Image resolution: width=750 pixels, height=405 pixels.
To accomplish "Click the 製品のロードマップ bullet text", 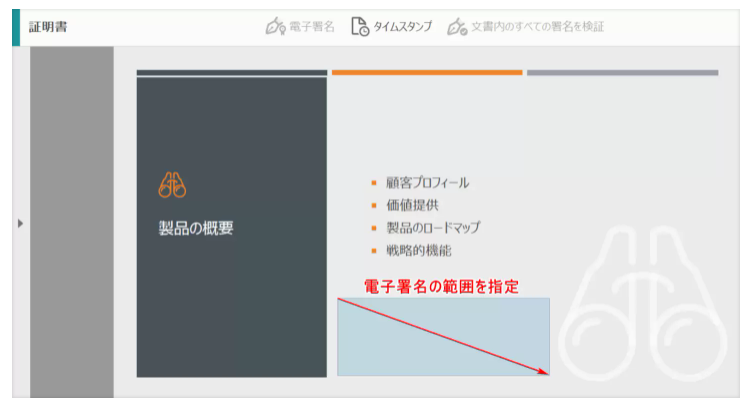I will pos(433,228).
